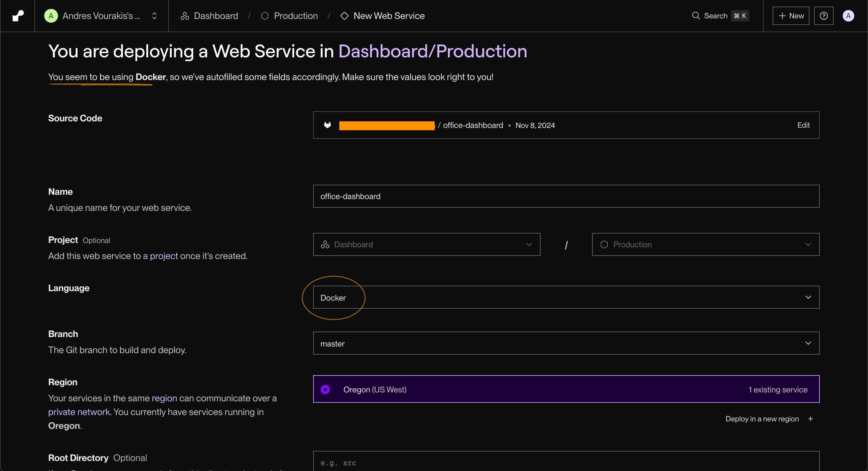Open the Production environment dropdown
The width and height of the screenshot is (868, 471).
click(705, 244)
